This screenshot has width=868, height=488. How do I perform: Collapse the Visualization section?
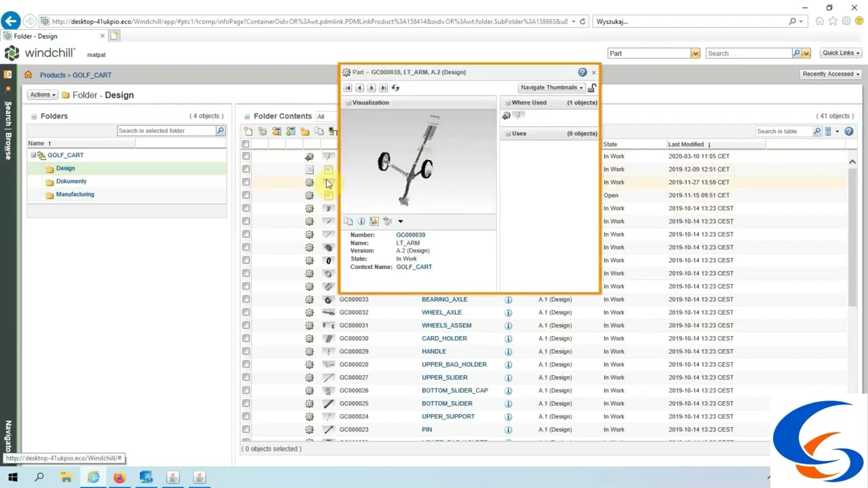(349, 103)
